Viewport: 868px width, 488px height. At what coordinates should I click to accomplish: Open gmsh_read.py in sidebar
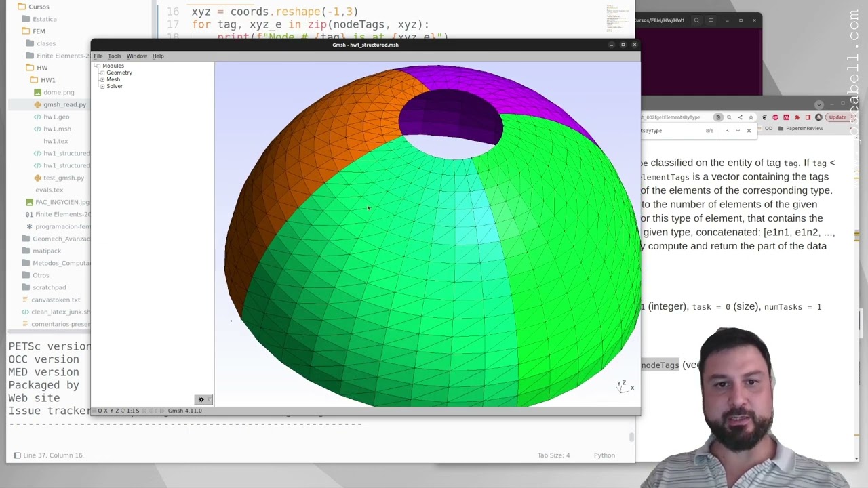click(x=64, y=104)
